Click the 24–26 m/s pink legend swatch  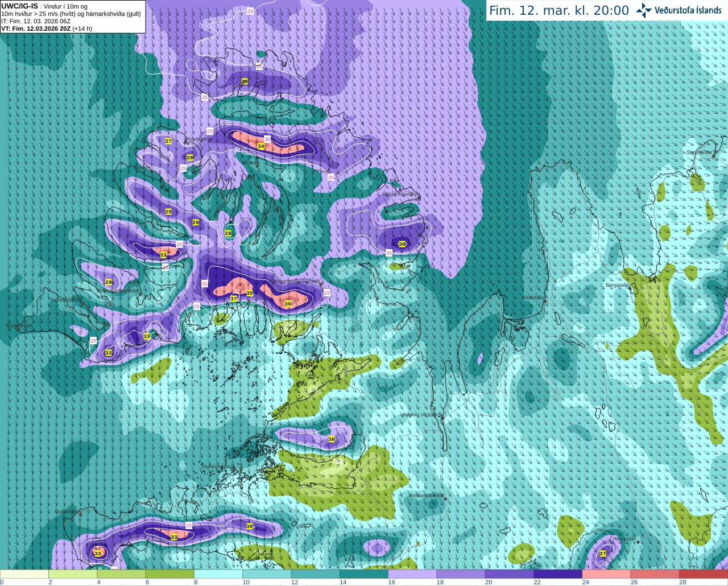point(607,574)
